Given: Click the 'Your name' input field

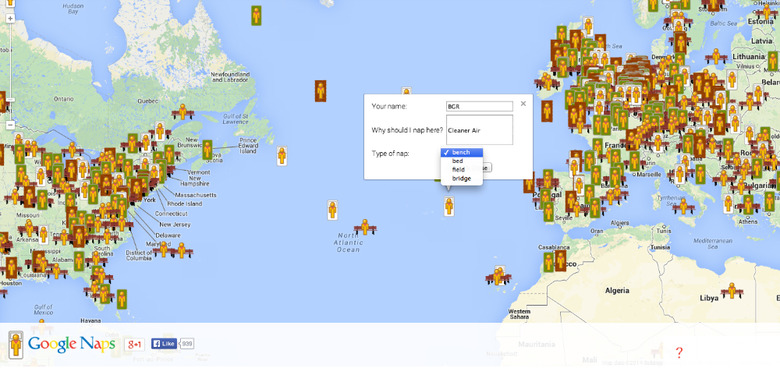Looking at the screenshot, I should pos(479,106).
